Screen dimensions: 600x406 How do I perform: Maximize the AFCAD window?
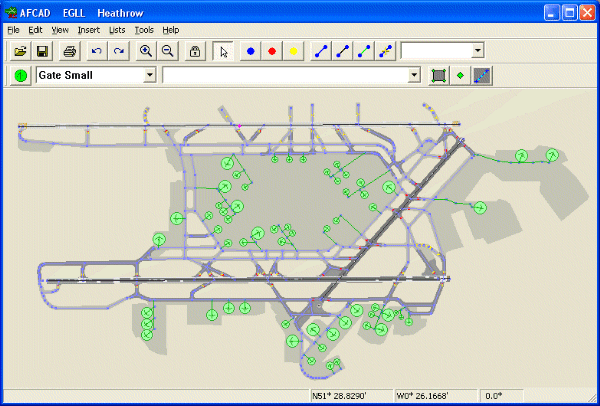pyautogui.click(x=569, y=13)
